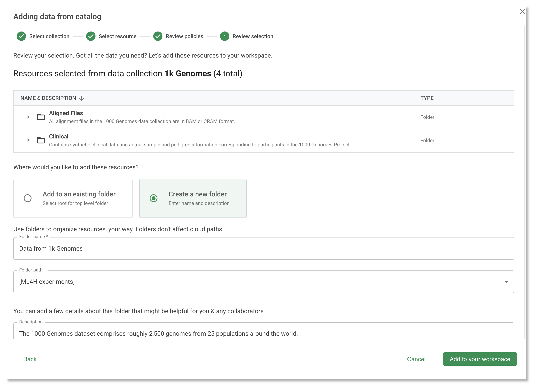Click the Folder name input field
This screenshot has width=539, height=392.
tap(264, 248)
